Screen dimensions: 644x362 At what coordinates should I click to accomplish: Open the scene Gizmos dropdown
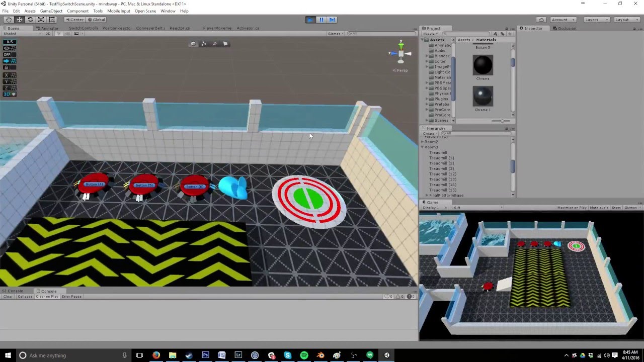pyautogui.click(x=336, y=34)
